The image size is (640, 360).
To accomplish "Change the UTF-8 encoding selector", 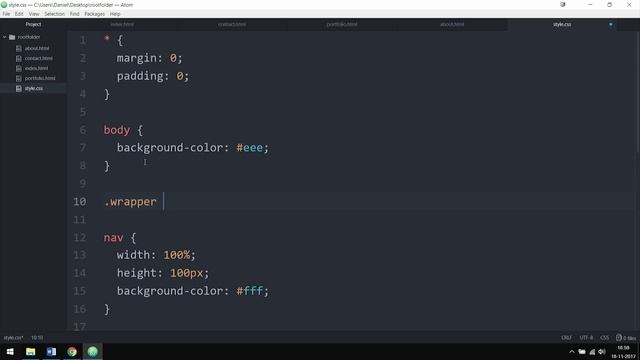I will tap(586, 338).
